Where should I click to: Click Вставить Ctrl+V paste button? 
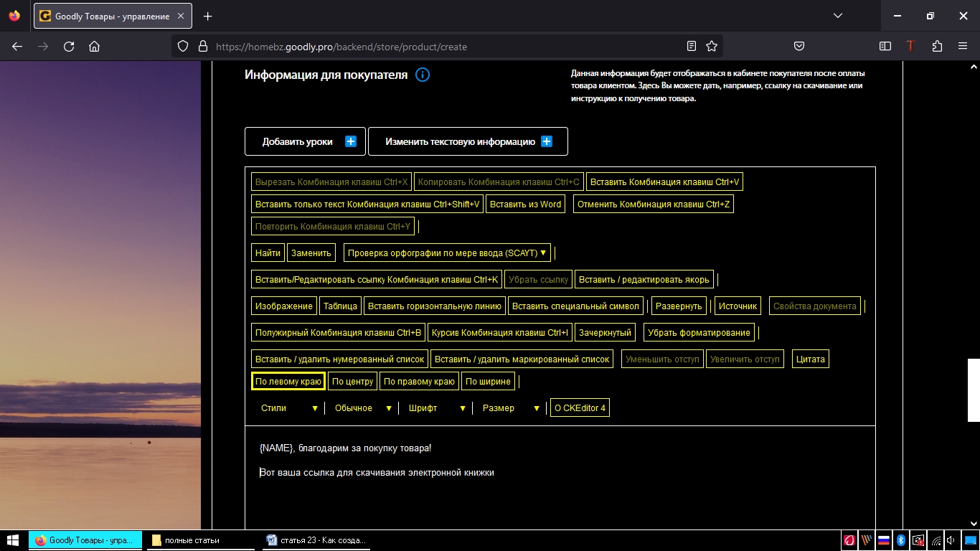665,182
